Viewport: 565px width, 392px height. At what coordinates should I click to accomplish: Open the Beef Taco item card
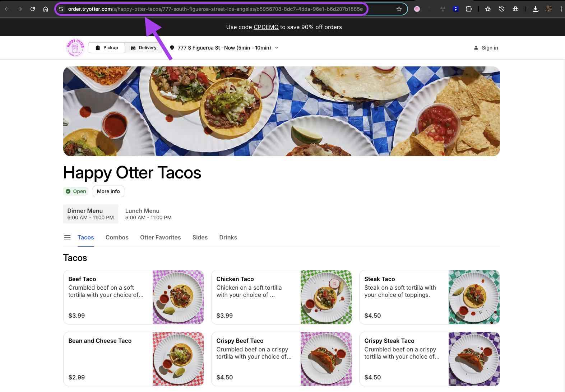point(134,297)
